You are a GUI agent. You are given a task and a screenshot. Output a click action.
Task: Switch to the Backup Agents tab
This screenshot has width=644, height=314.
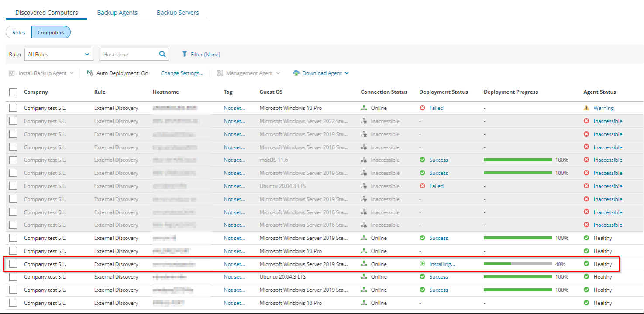(x=117, y=13)
